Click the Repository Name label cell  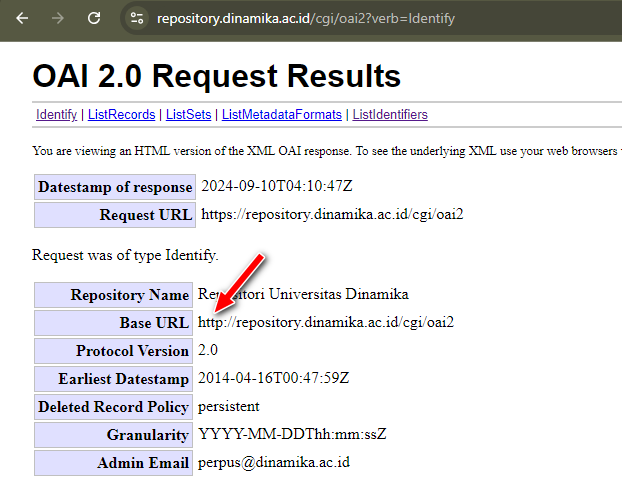[113, 295]
